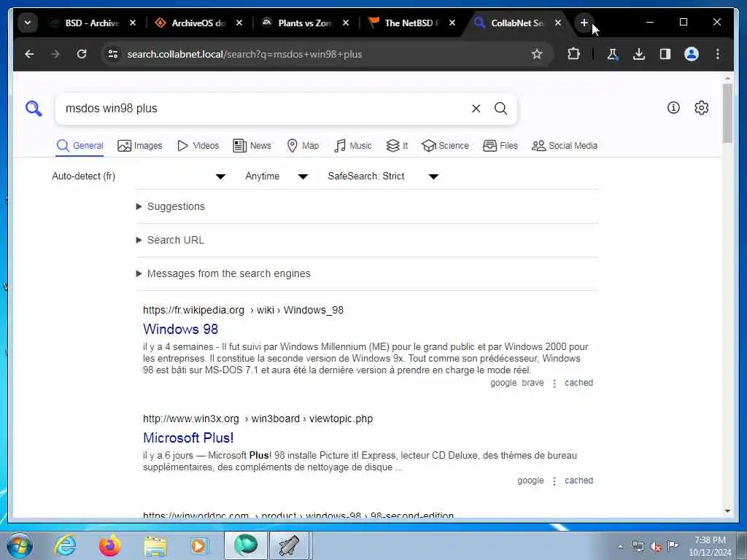This screenshot has width=747, height=560.
Task: Open the Auto-detect (fr) language dropdown
Action: tap(139, 176)
